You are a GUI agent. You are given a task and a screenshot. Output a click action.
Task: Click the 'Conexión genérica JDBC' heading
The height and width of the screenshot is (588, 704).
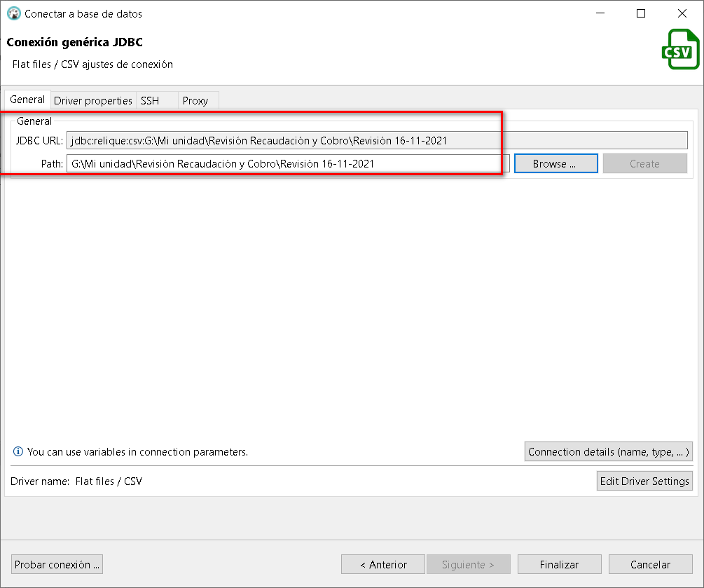click(74, 42)
